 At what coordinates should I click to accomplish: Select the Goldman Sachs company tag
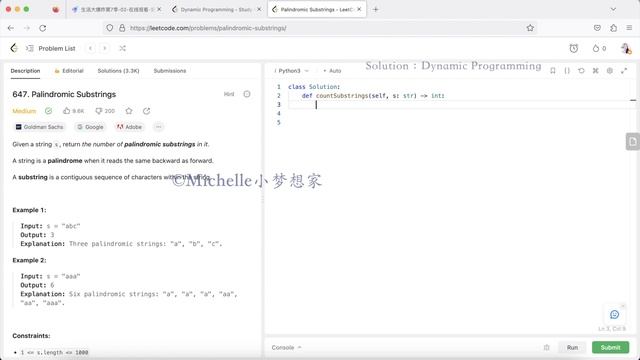coord(40,127)
